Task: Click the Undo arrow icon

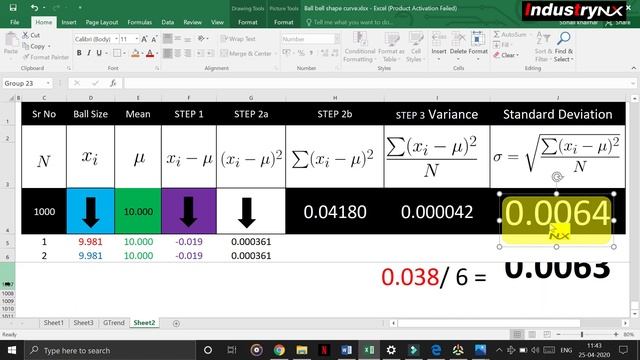Action: 34,8
